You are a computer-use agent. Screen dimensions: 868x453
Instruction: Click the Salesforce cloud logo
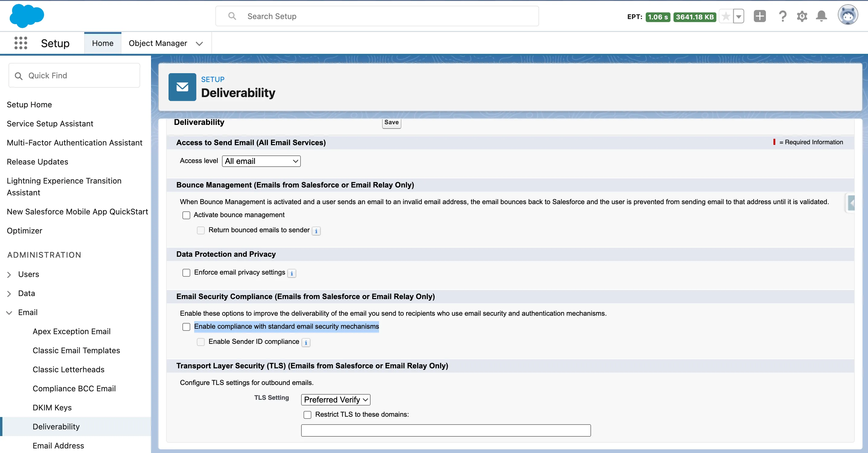(x=27, y=16)
